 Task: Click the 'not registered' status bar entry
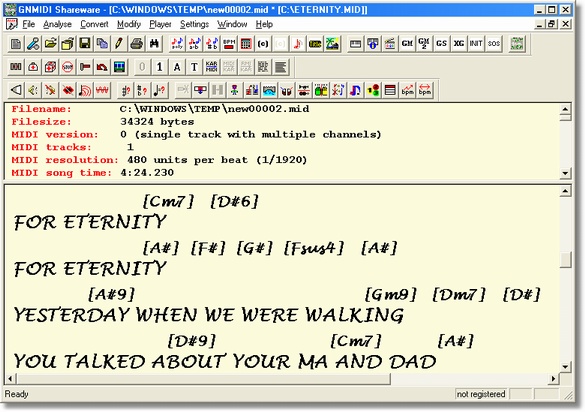point(481,394)
